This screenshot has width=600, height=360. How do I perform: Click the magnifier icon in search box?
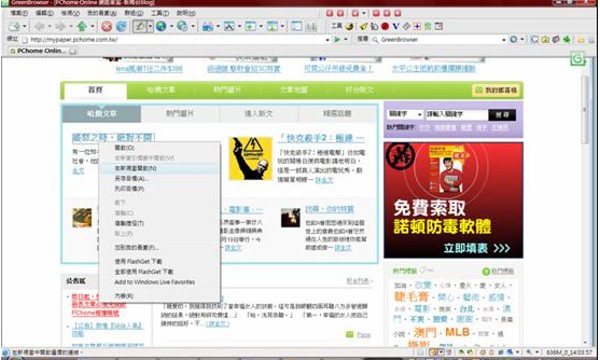pos(375,39)
